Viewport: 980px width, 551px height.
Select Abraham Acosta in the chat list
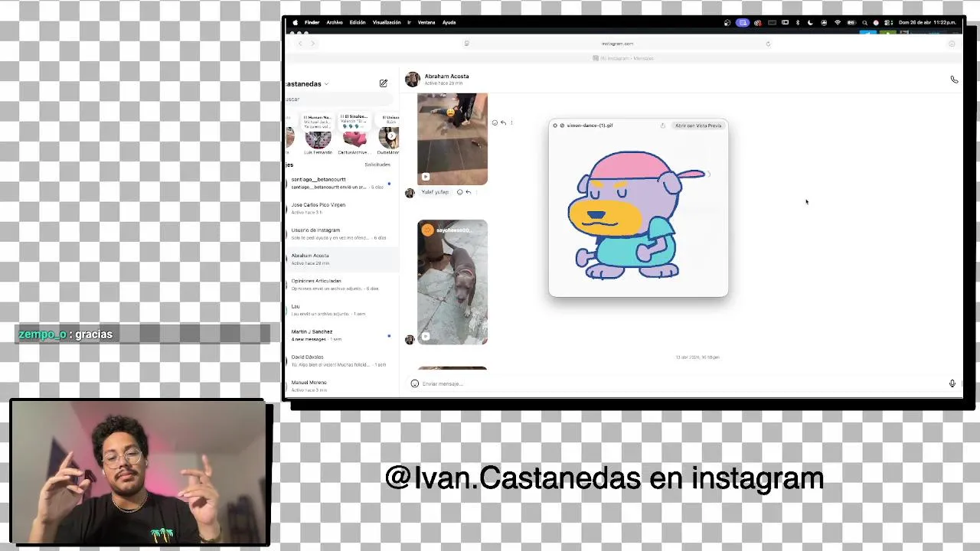tap(341, 259)
